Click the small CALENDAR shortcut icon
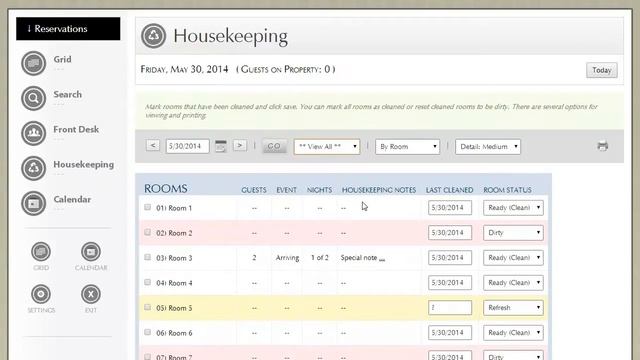Screen dimensions: 640x360 pyautogui.click(x=91, y=252)
